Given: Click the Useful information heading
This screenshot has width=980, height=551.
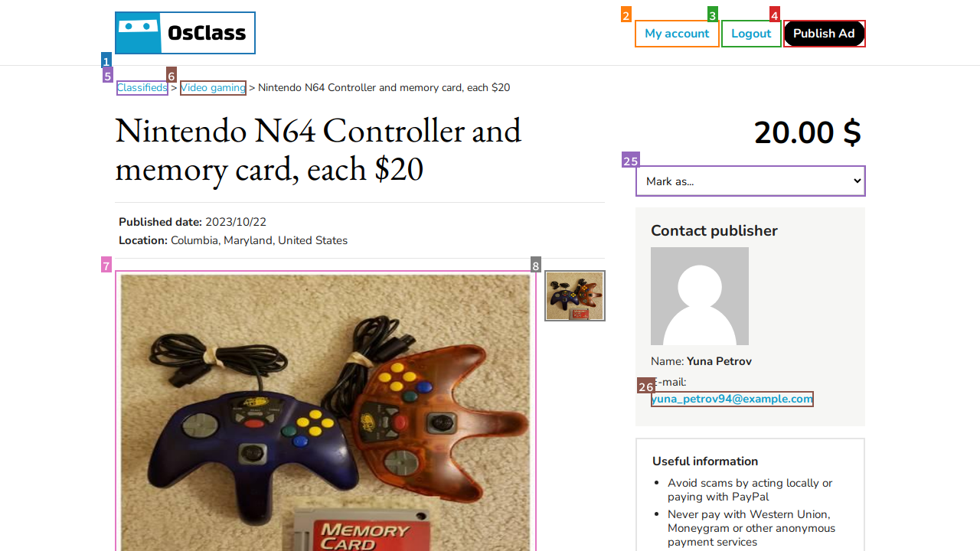Looking at the screenshot, I should point(705,461).
